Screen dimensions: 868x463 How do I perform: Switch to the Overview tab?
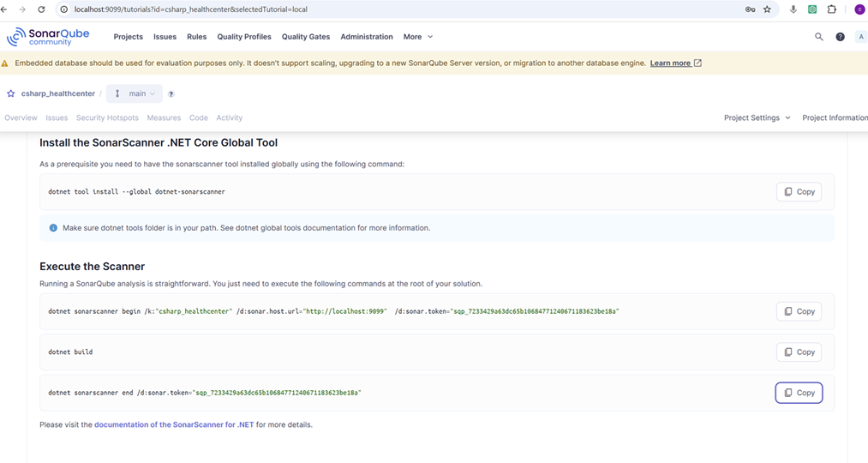click(21, 118)
